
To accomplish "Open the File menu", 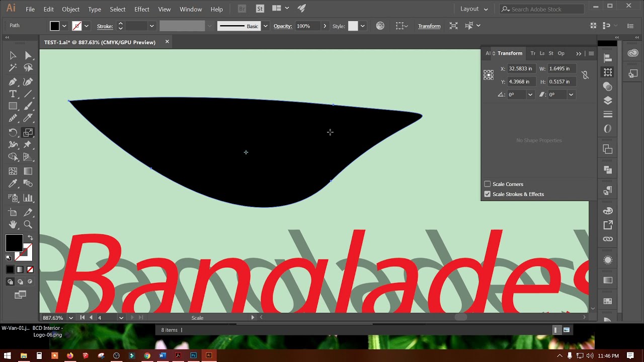I will coord(30,9).
